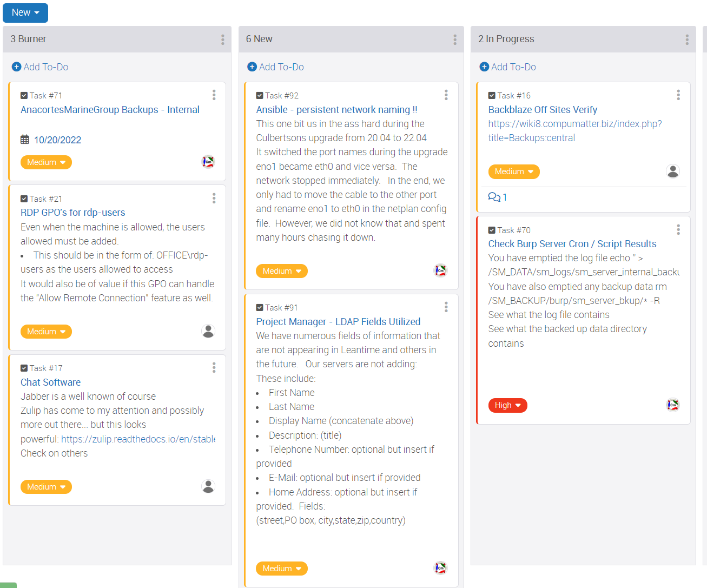Open New column options menu

click(455, 39)
